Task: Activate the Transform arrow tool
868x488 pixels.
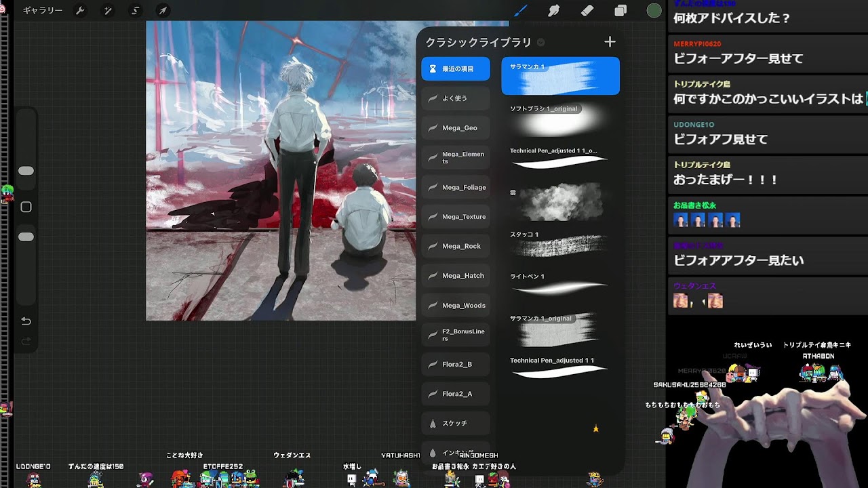Action: coord(163,10)
